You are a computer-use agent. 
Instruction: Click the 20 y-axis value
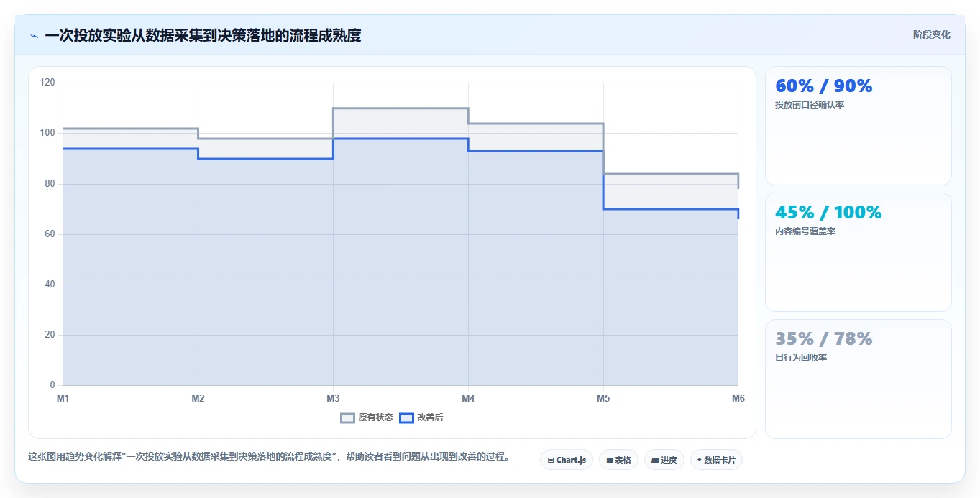pyautogui.click(x=50, y=335)
